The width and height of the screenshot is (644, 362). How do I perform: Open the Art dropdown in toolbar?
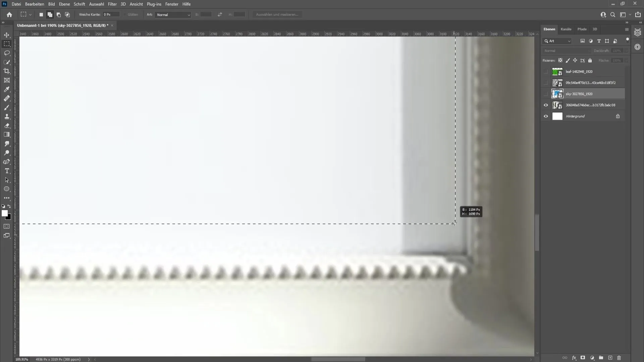click(x=172, y=15)
